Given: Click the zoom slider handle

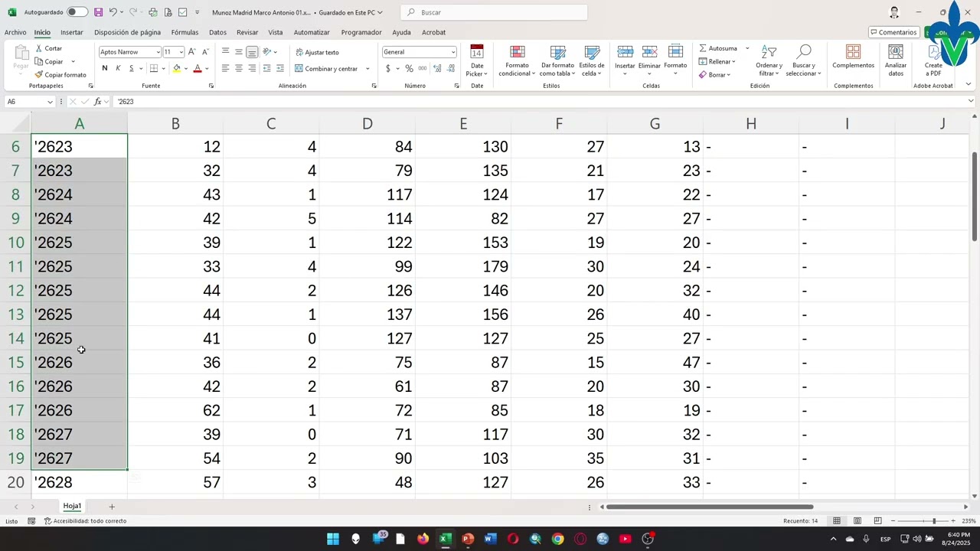Looking at the screenshot, I should point(933,521).
